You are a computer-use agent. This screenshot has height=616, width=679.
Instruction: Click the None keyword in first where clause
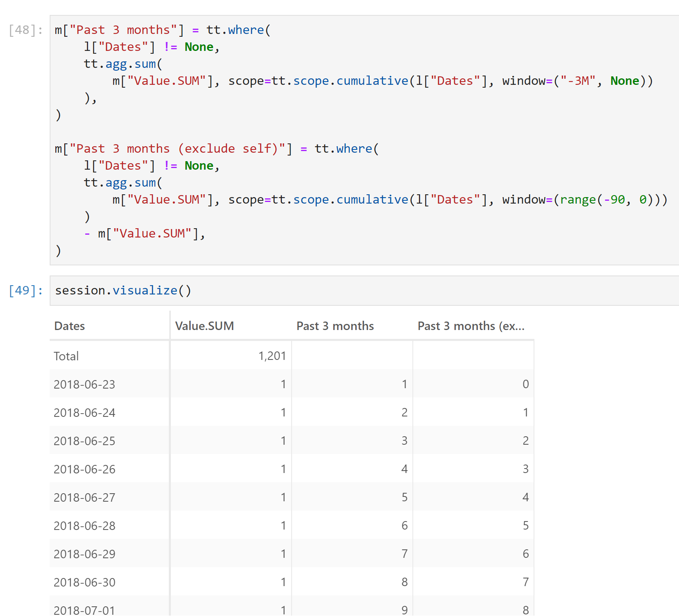coord(199,46)
